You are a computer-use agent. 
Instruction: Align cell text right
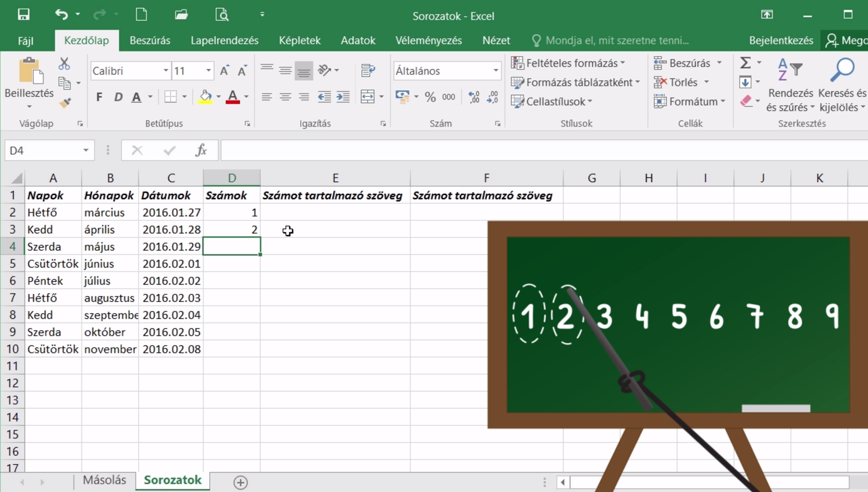[x=304, y=97]
